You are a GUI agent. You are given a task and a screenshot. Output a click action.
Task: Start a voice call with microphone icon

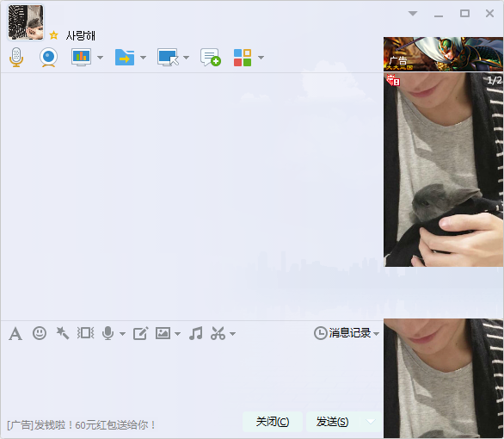[x=16, y=58]
